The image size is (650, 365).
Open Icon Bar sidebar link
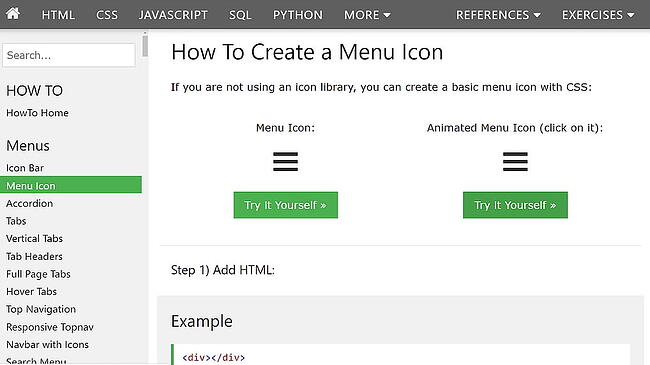[25, 168]
